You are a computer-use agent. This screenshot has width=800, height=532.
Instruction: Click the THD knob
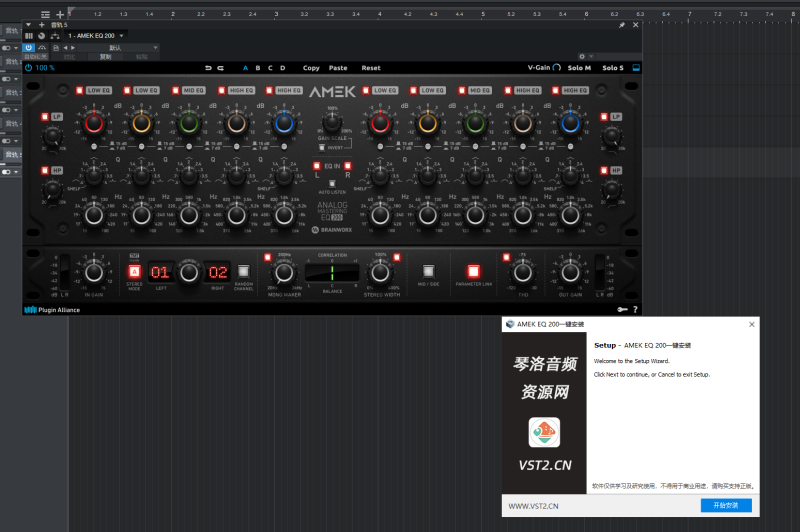coord(522,273)
